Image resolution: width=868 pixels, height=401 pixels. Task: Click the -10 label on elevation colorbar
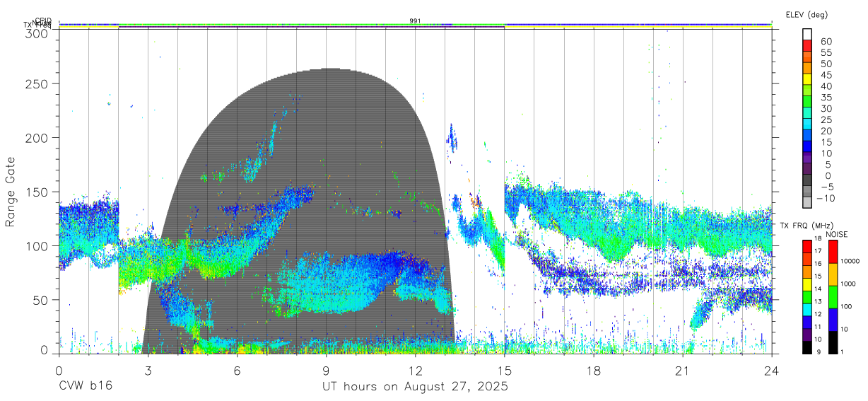click(x=825, y=199)
